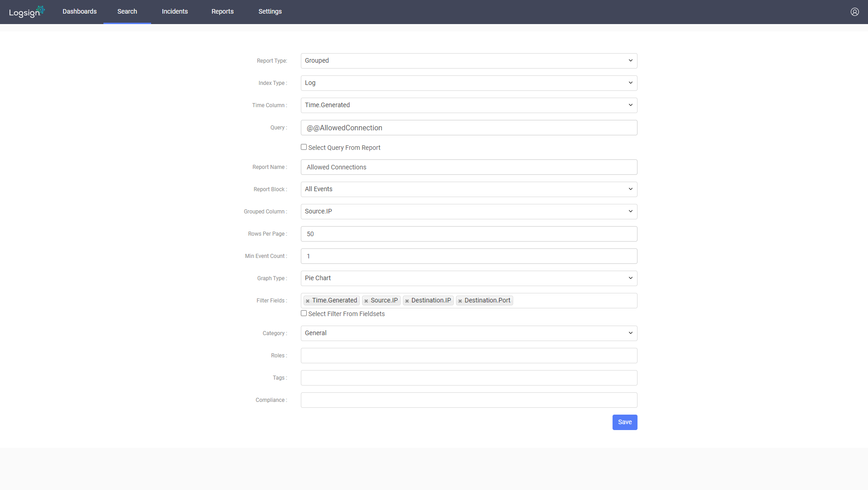The width and height of the screenshot is (868, 490).
Task: Remove the Destination.Port filter field tag
Action: tap(460, 301)
